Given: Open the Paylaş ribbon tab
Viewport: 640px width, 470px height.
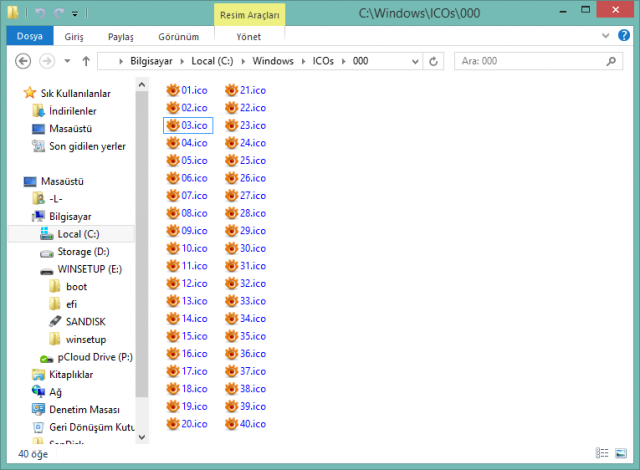Looking at the screenshot, I should pos(120,37).
